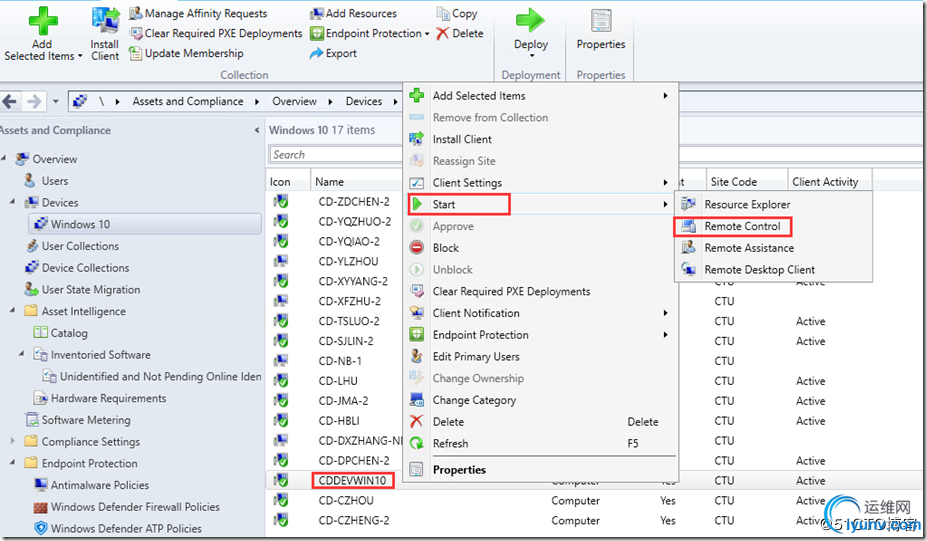Choose Remote Desktop Client in Start submenu
This screenshot has height=541, width=927.
(773, 270)
